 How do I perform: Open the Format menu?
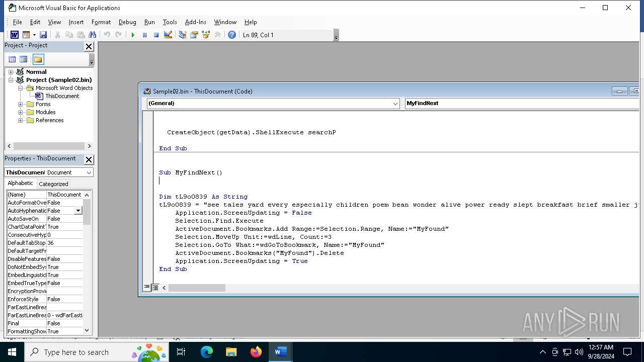pos(101,22)
